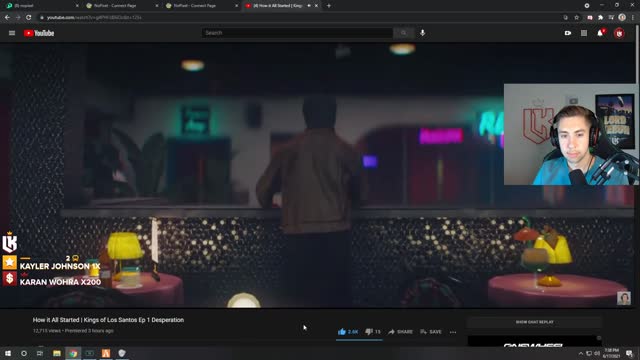
Task: Open the create video camera icon
Action: (568, 33)
